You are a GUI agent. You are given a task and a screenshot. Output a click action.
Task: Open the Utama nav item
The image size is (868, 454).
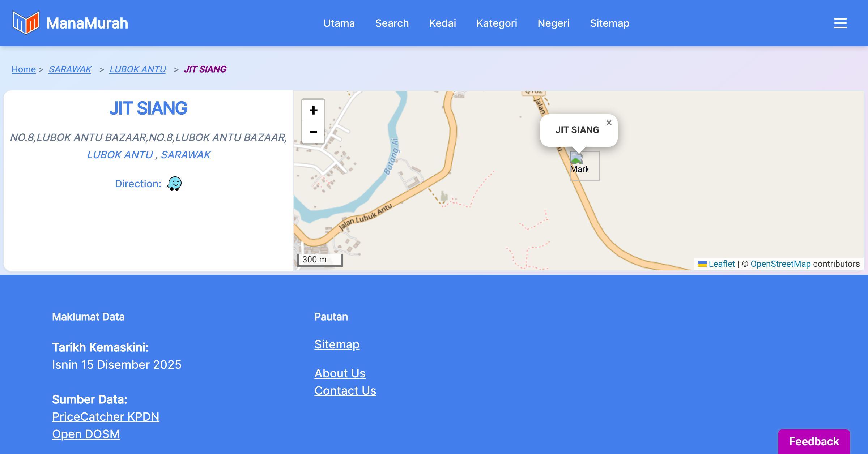[x=339, y=23]
